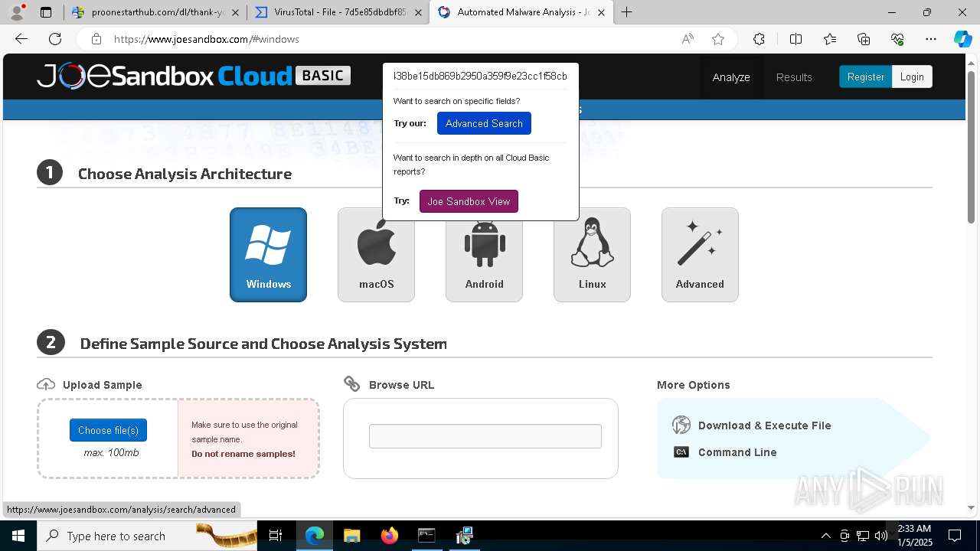Open the notification center icon
This screenshot has height=551, width=980.
coord(955,536)
